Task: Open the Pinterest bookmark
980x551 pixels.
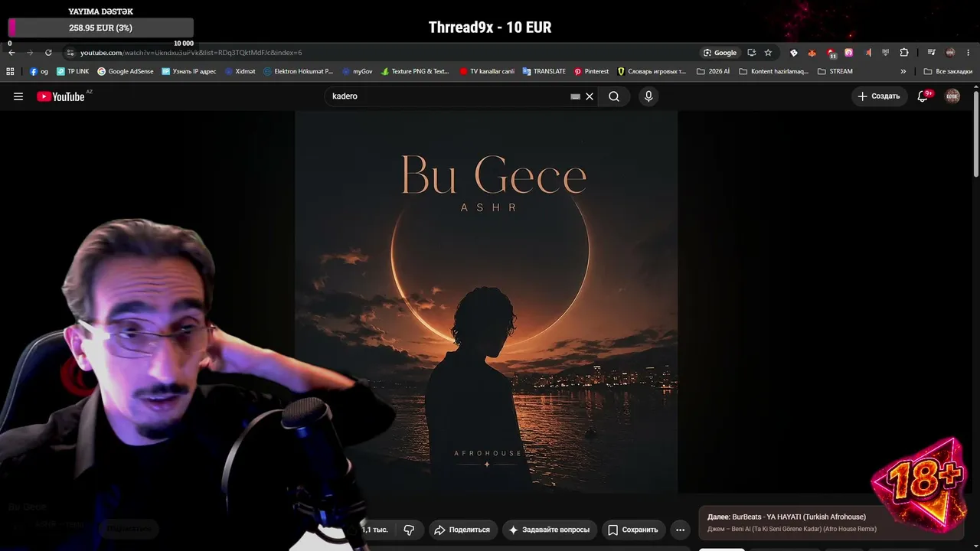Action: pyautogui.click(x=591, y=71)
